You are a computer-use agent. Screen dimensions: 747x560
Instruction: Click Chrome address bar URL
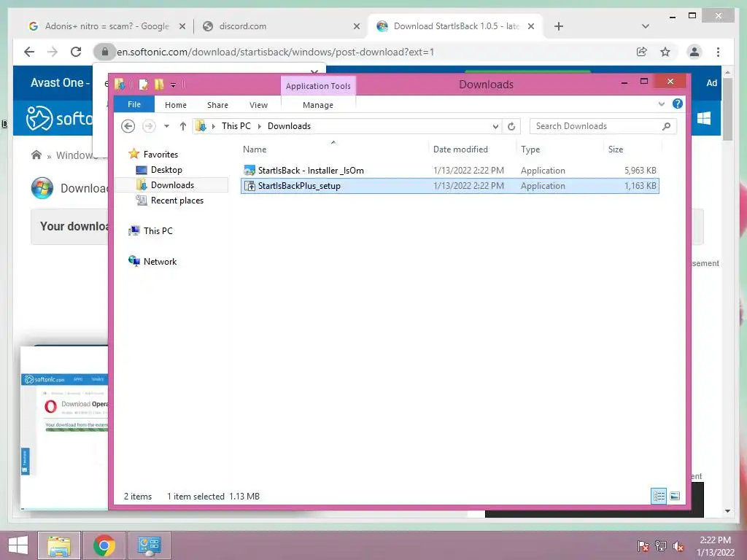275,52
